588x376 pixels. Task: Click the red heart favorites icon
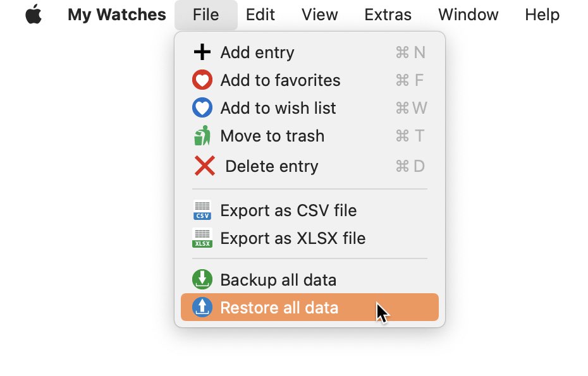pos(202,80)
